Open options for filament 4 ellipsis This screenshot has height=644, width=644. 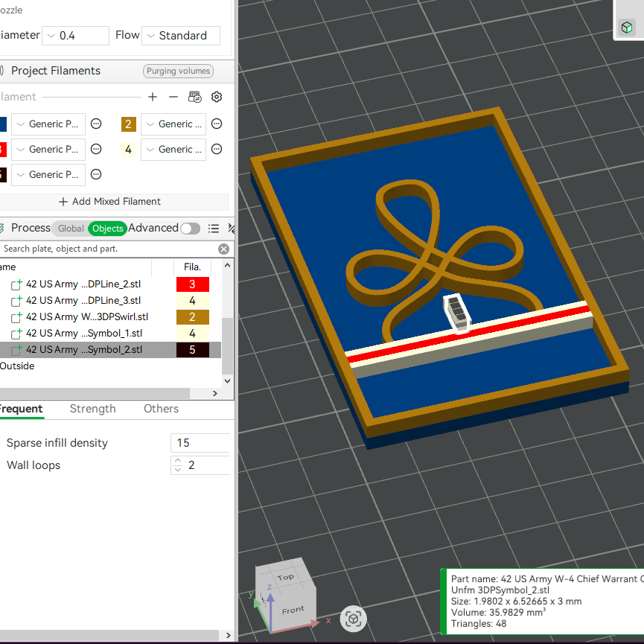(217, 149)
